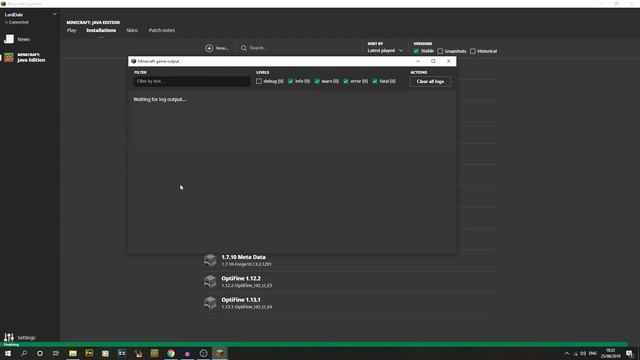Click the 1.7.10 Meta Data installation icon
This screenshot has width=640, height=360.
pos(210,260)
